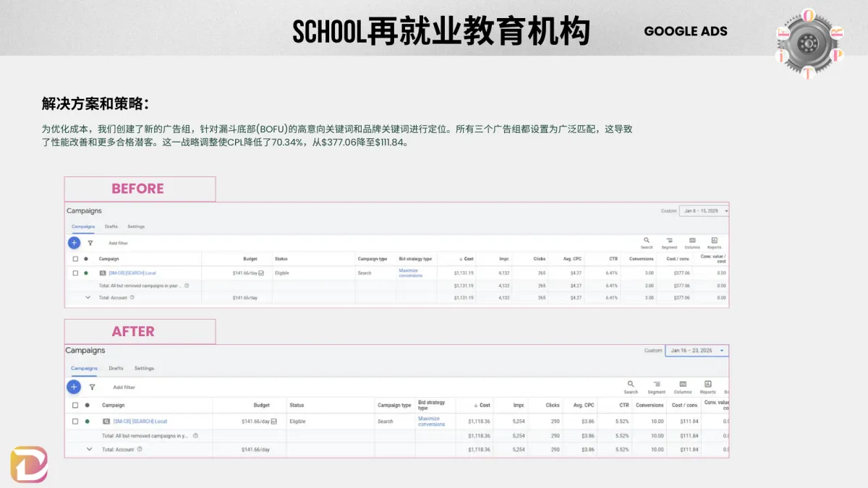The image size is (868, 488).
Task: Click the help icon beside Total: Account in AFTER
Action: tap(140, 449)
